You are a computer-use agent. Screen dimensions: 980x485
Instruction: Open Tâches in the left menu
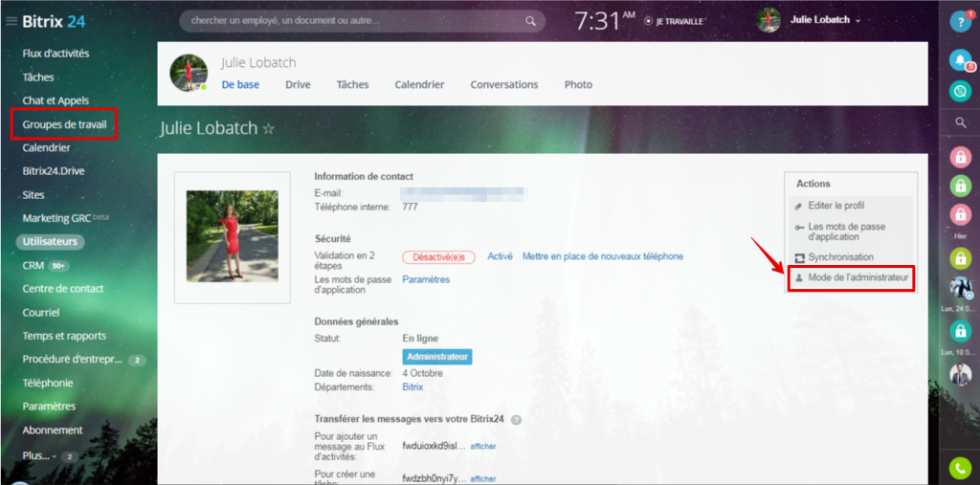pyautogui.click(x=38, y=77)
